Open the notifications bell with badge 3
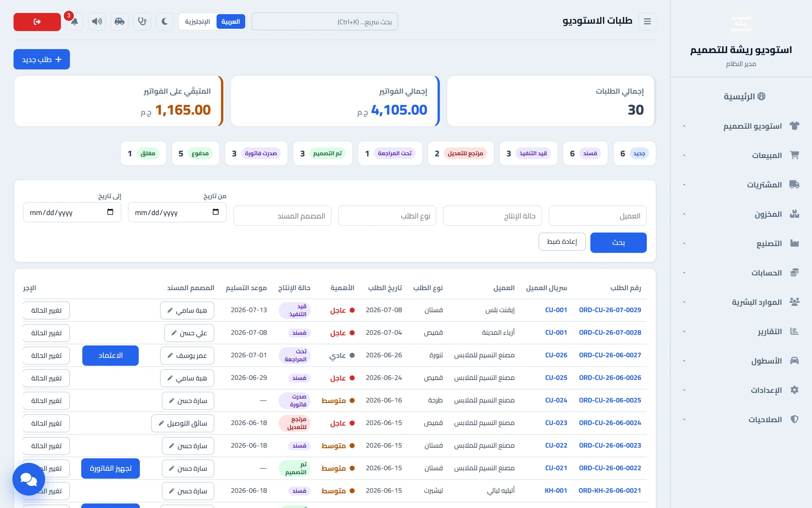The height and width of the screenshot is (508, 812). [x=74, y=22]
